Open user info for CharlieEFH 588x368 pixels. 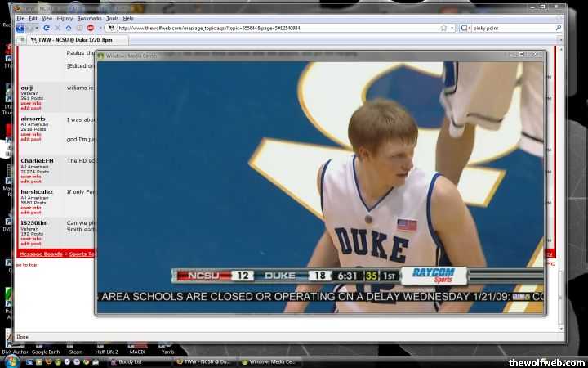tap(31, 176)
